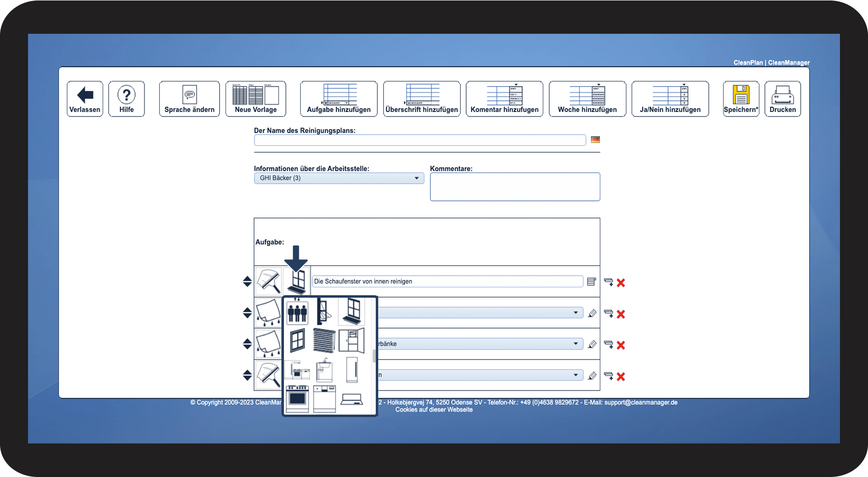Reorder last task row with up/down arrows
Image resolution: width=868 pixels, height=477 pixels.
point(247,375)
